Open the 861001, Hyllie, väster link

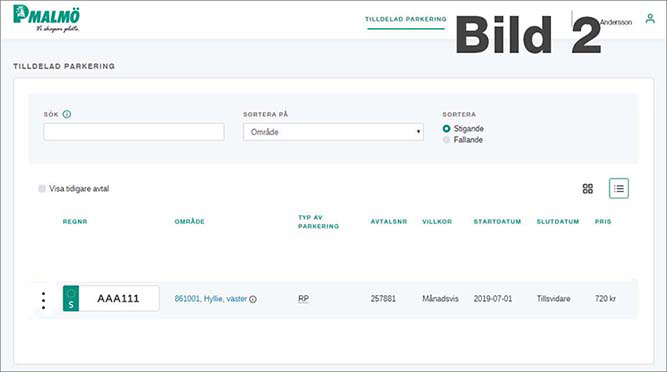tap(211, 299)
